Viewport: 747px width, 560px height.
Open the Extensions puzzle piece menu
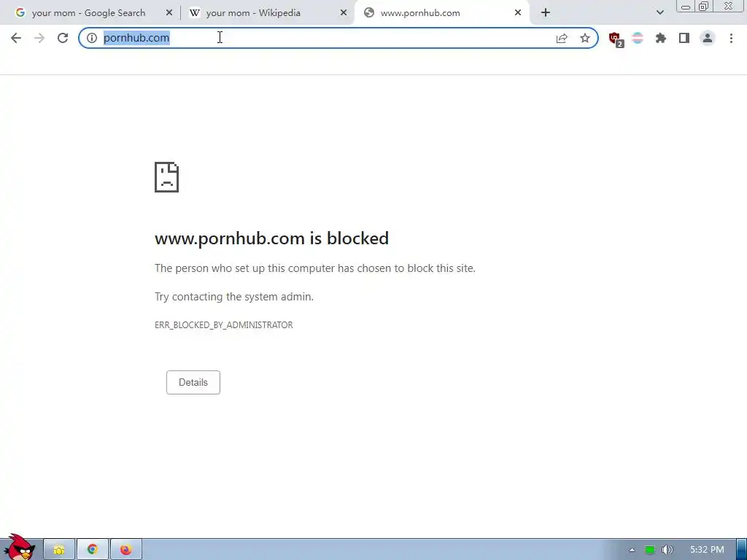point(661,38)
